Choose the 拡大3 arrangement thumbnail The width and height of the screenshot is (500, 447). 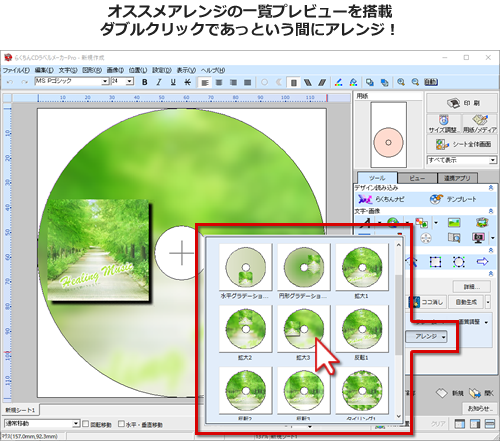coord(304,329)
